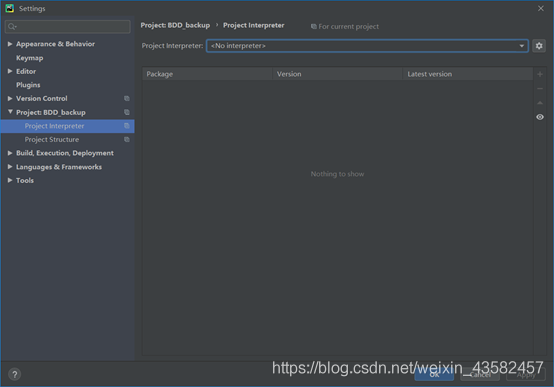Screen dimensions: 554x387
Task: Click the search magnifier icon
Action: 12,27
